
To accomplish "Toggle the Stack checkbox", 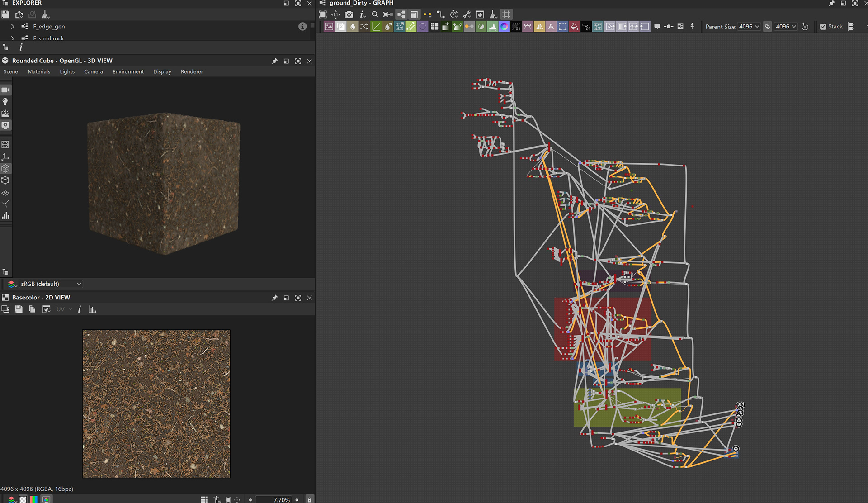I will (x=823, y=27).
